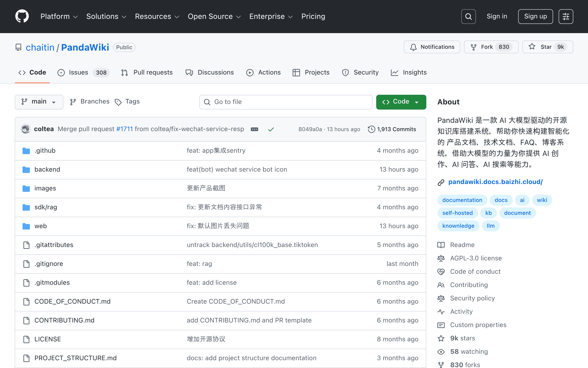The height and width of the screenshot is (368, 588).
Task: Click Sign in link
Action: click(497, 16)
